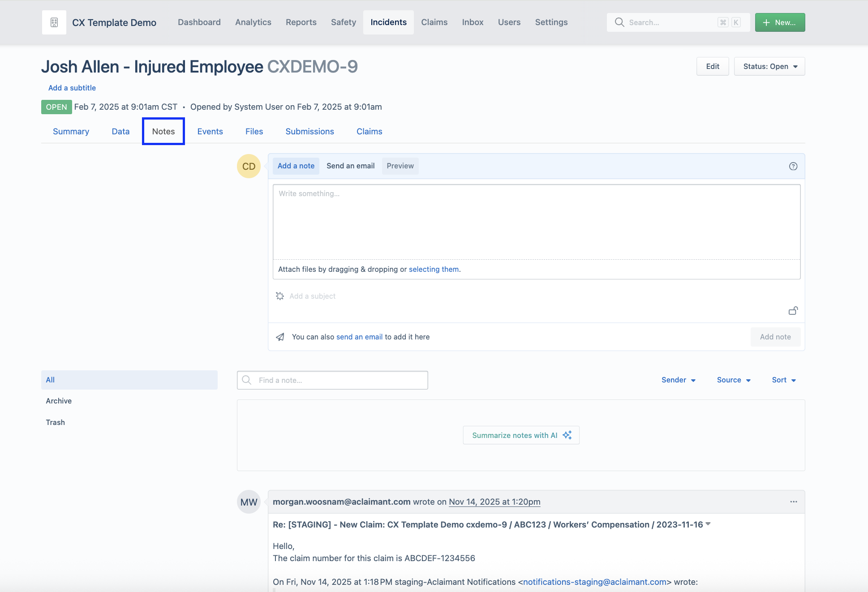Click the green New... button
Image resolution: width=868 pixels, height=592 pixels.
pyautogui.click(x=780, y=22)
